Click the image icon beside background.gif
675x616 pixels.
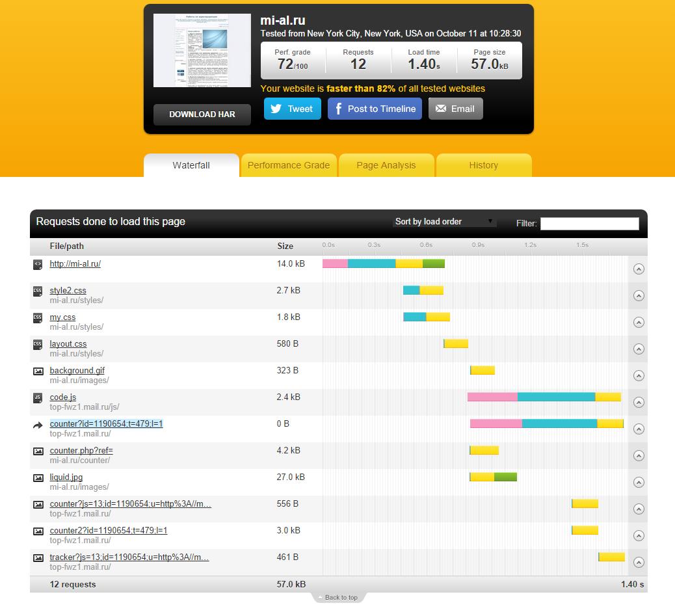[38, 371]
